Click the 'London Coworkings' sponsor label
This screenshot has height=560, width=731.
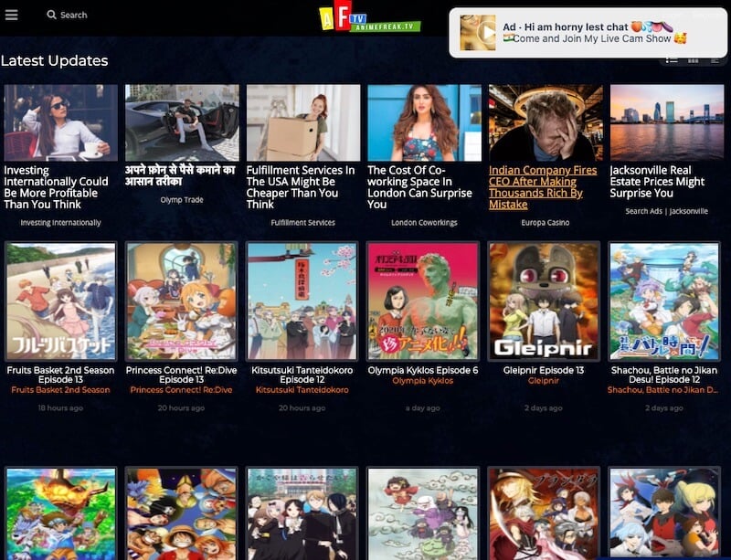(424, 223)
